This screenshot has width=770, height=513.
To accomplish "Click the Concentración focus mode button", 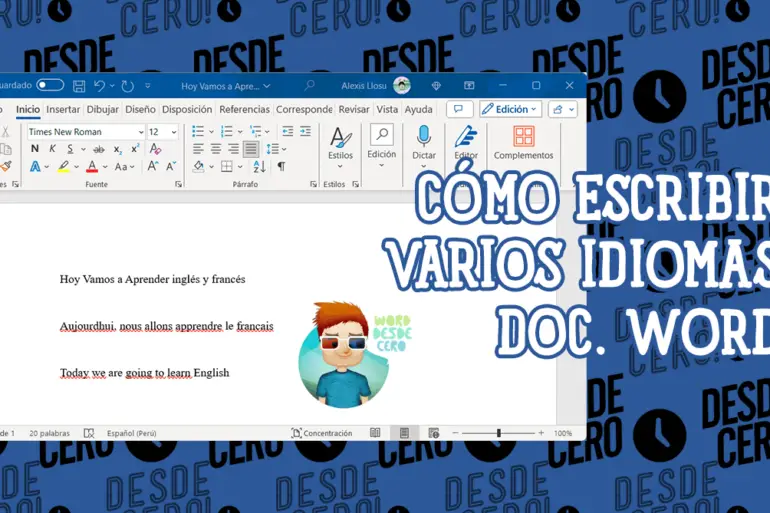I will tap(322, 433).
